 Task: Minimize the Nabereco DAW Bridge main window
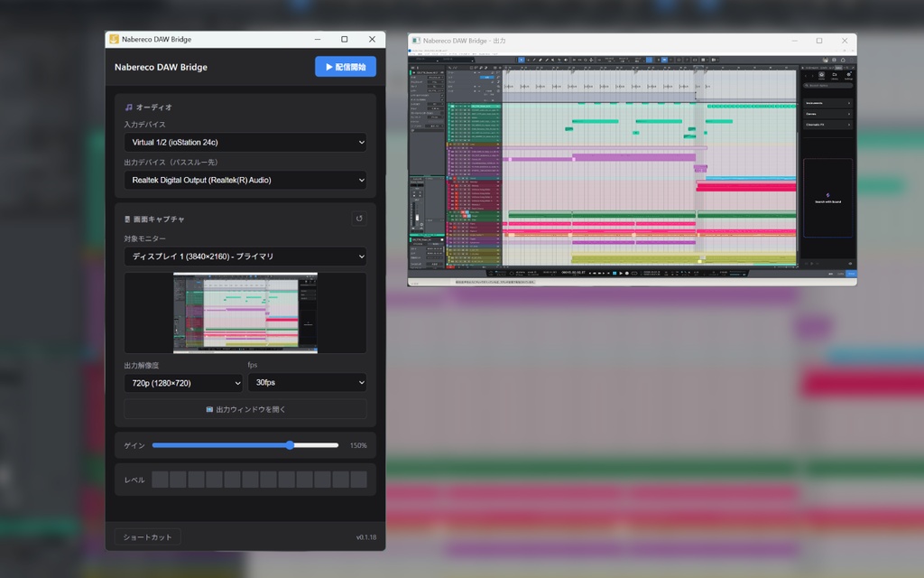click(318, 39)
